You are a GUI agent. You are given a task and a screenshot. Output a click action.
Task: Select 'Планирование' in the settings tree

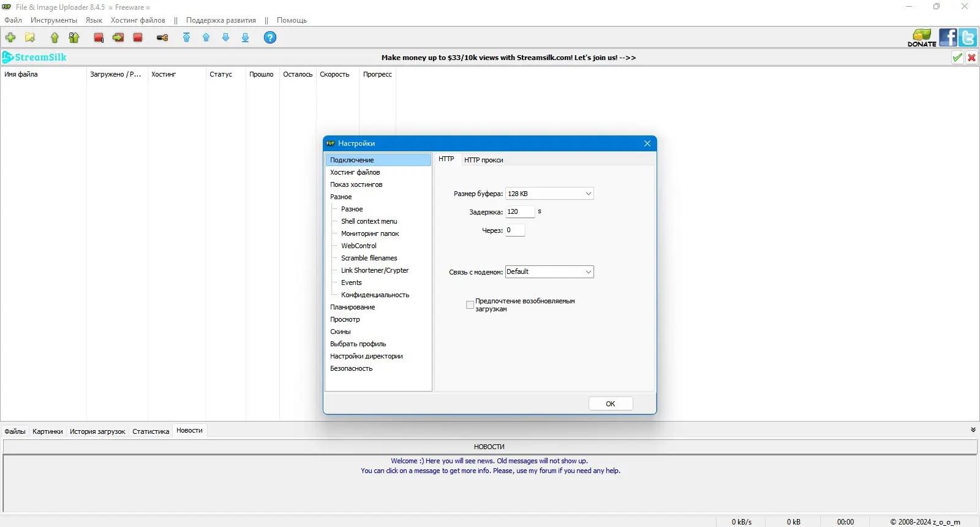pyautogui.click(x=353, y=307)
